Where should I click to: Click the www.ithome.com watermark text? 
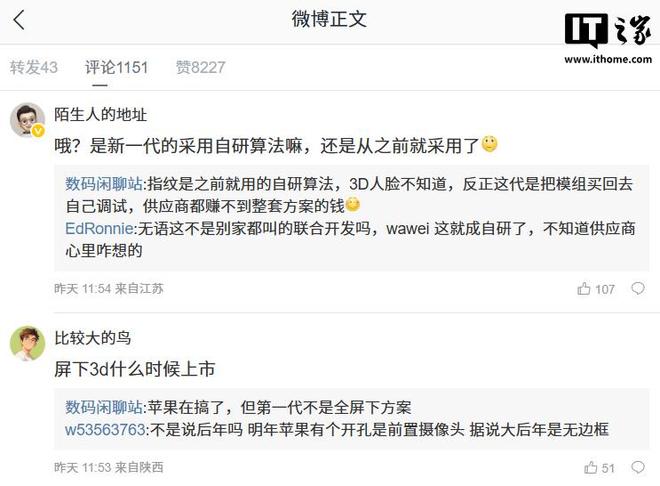click(608, 59)
